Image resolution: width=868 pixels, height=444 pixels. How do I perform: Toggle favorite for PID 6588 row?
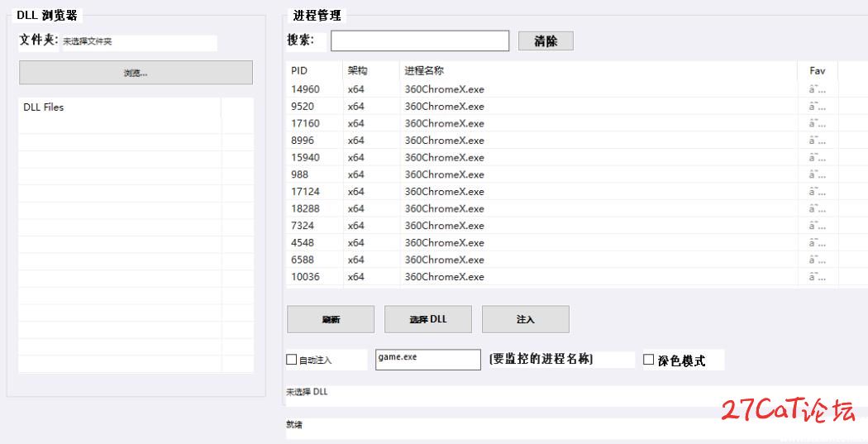point(818,260)
